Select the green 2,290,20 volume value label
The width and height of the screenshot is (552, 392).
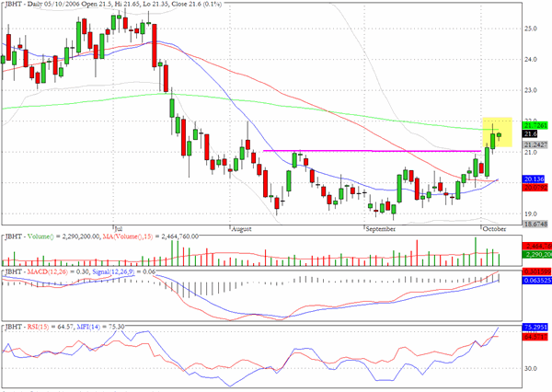[537, 254]
